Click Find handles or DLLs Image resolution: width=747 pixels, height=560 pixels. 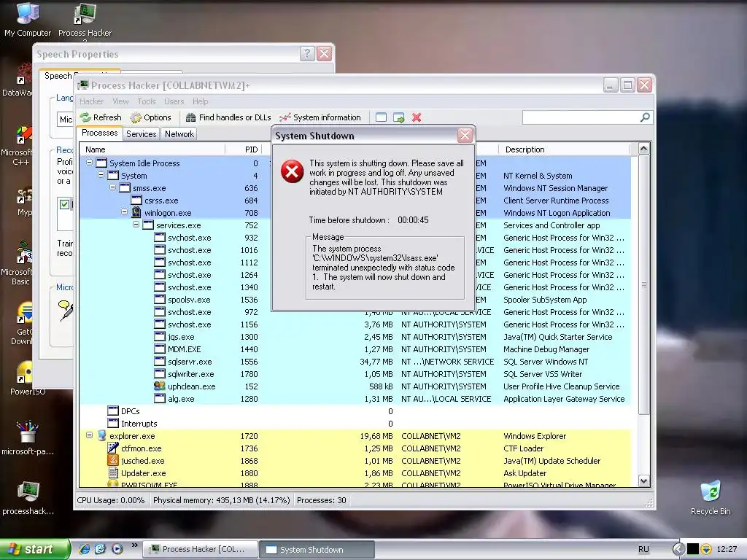[228, 117]
